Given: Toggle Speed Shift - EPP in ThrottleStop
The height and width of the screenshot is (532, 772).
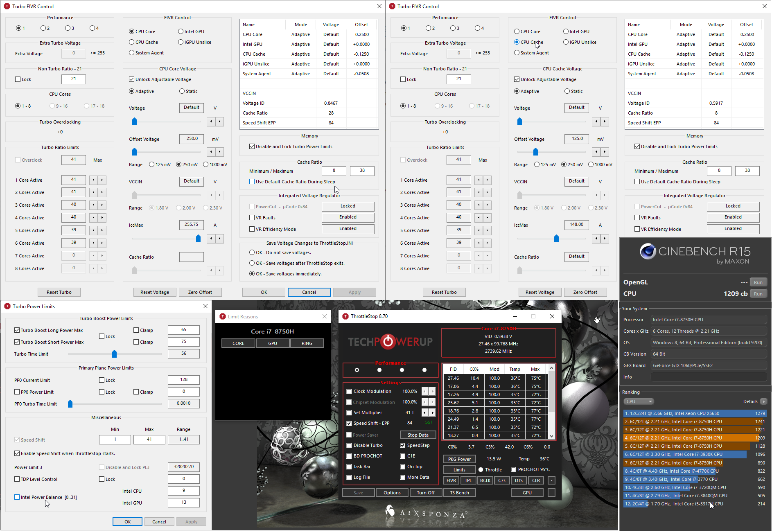Looking at the screenshot, I should [349, 424].
